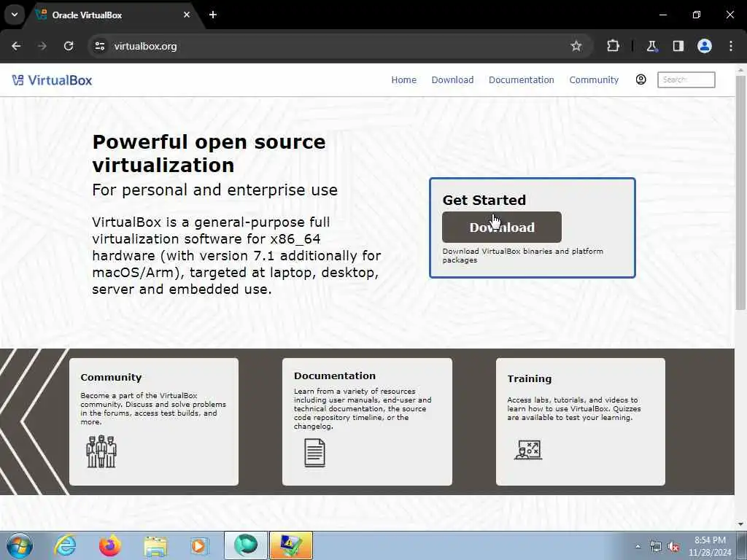
Task: Close the Oracle VirtualBox tab
Action: 187,15
